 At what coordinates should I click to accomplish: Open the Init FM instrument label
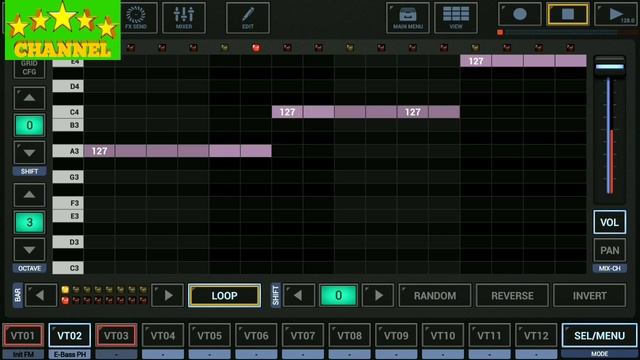point(23,354)
